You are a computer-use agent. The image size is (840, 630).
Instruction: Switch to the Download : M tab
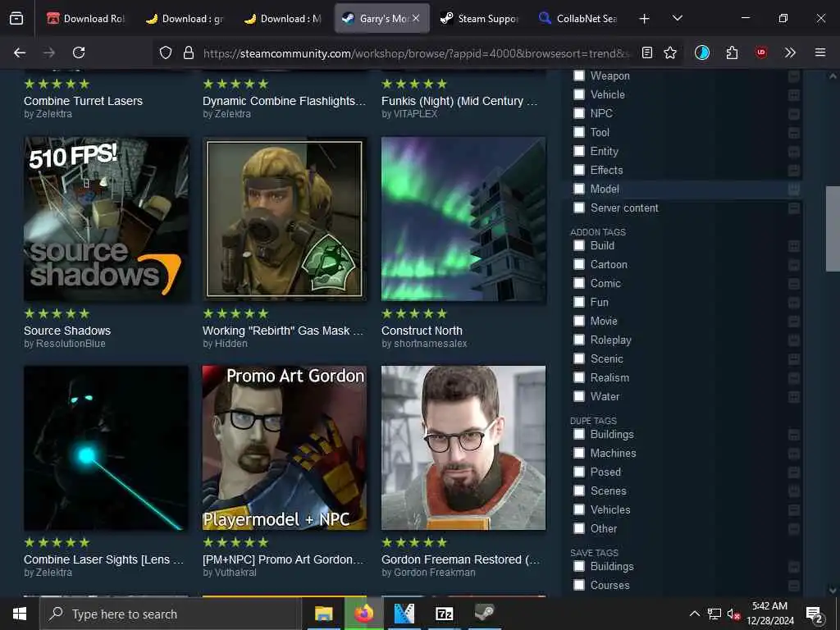coord(283,19)
